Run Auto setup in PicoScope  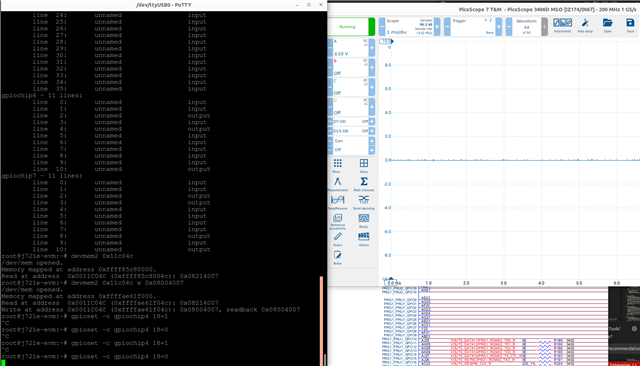coord(585,25)
